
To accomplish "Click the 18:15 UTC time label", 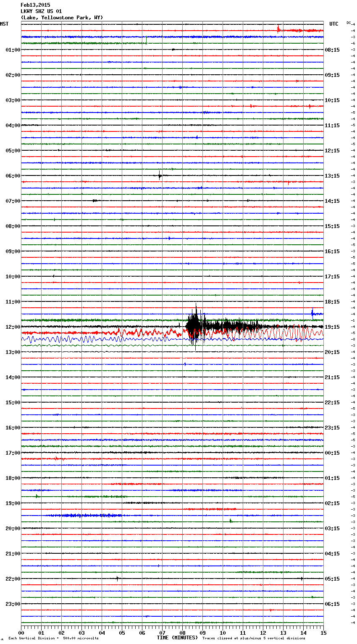I will [x=332, y=302].
